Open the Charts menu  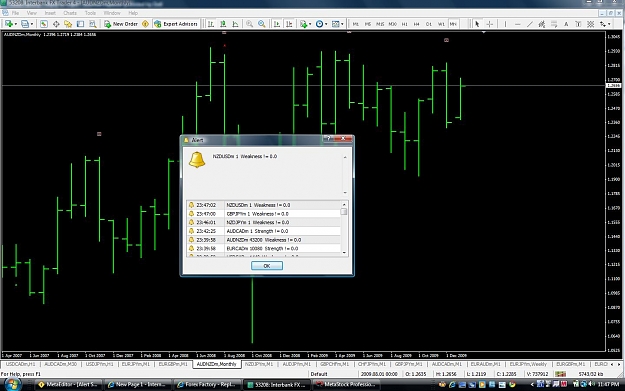pyautogui.click(x=70, y=13)
